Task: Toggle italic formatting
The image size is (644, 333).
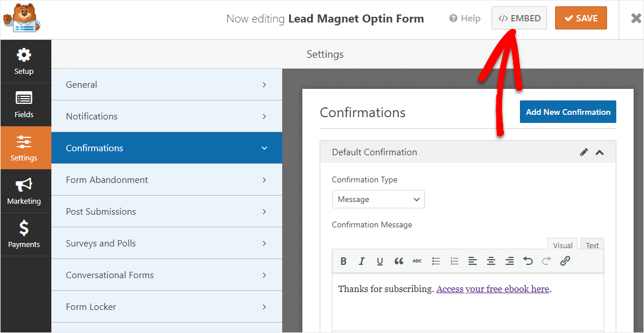Action: (362, 261)
